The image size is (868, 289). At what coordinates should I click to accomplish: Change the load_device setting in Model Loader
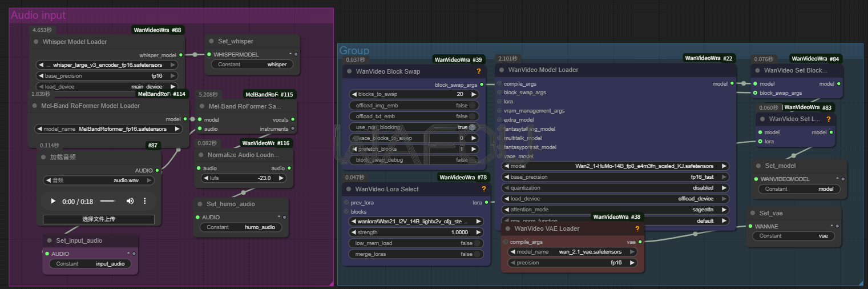pos(615,199)
